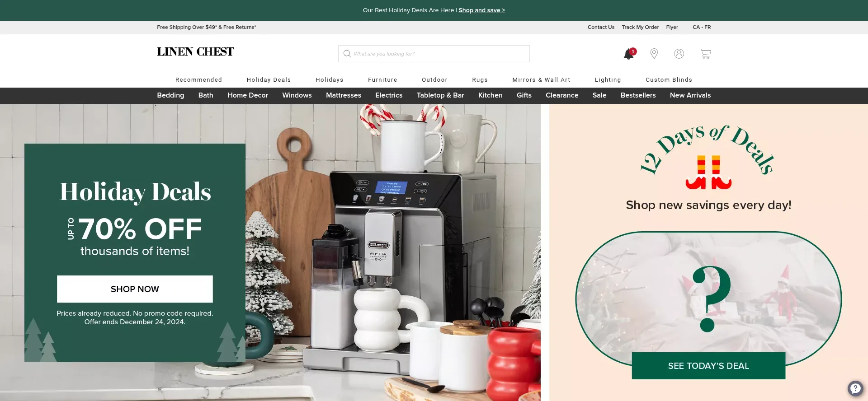The width and height of the screenshot is (868, 401).
Task: Expand the Furniture category
Action: (x=382, y=80)
